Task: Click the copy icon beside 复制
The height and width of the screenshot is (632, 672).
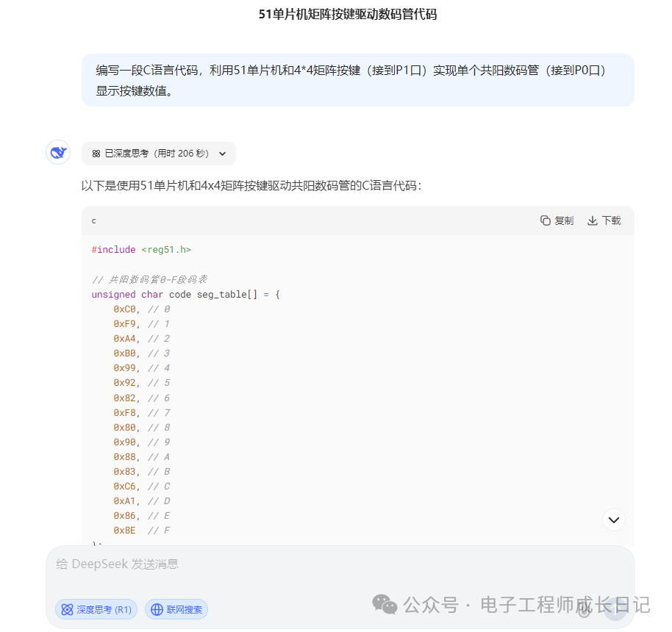Action: pyautogui.click(x=545, y=220)
